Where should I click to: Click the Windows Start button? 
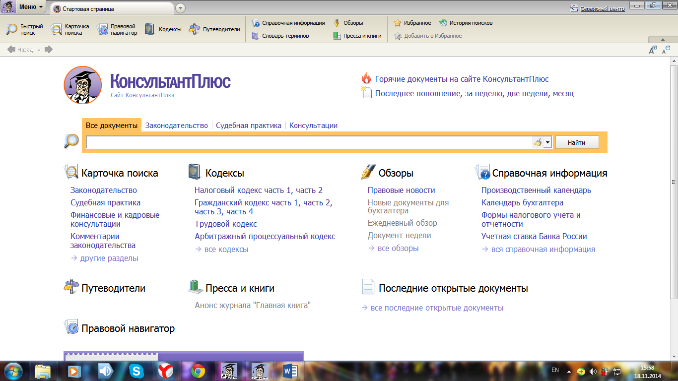13,371
